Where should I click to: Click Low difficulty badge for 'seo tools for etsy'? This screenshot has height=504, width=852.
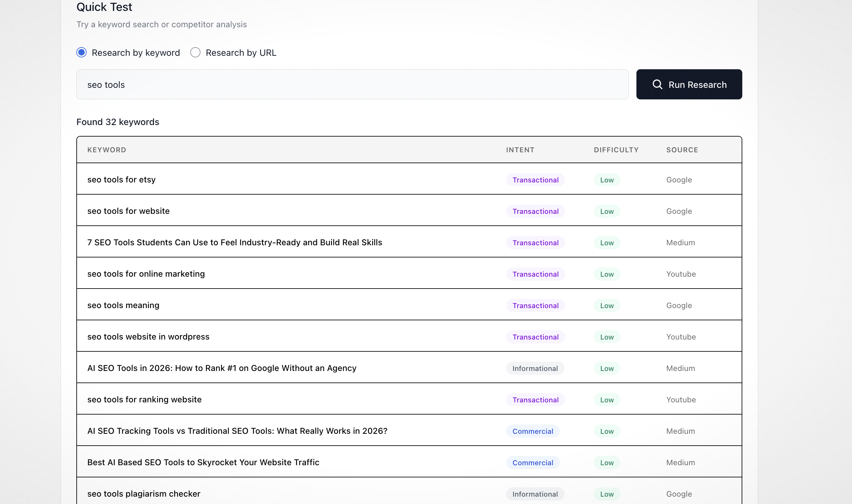tap(607, 180)
